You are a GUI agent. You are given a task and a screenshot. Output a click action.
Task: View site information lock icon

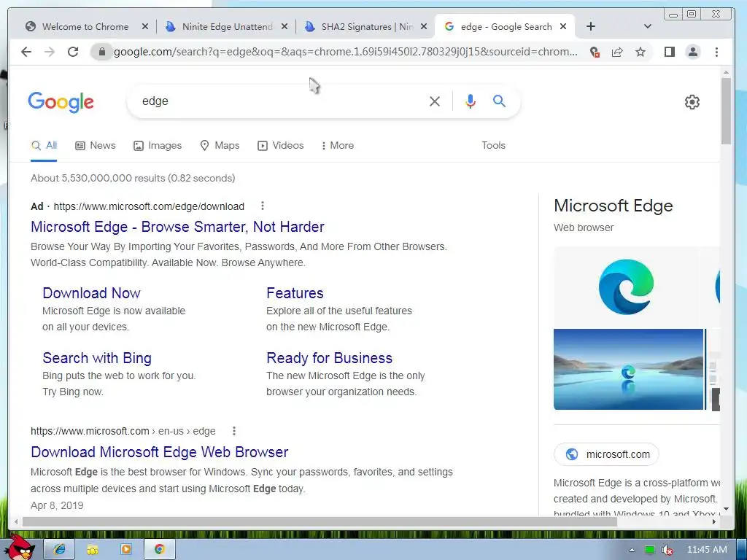pyautogui.click(x=101, y=52)
